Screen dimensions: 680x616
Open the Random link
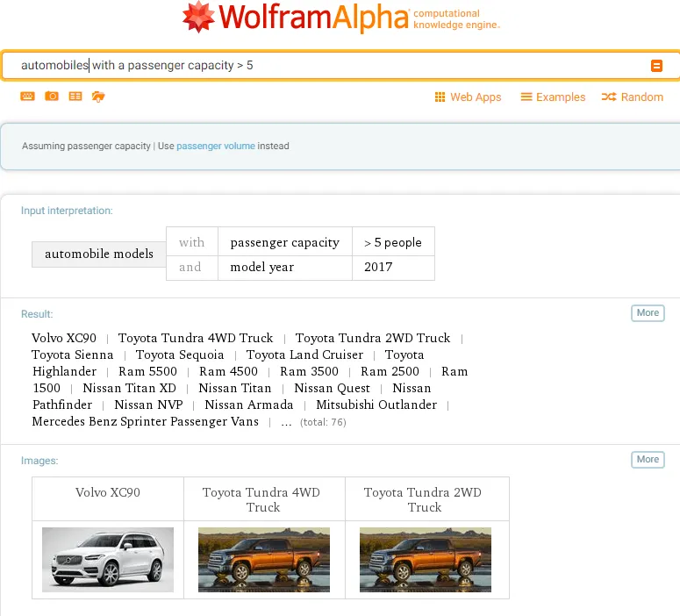tap(642, 97)
